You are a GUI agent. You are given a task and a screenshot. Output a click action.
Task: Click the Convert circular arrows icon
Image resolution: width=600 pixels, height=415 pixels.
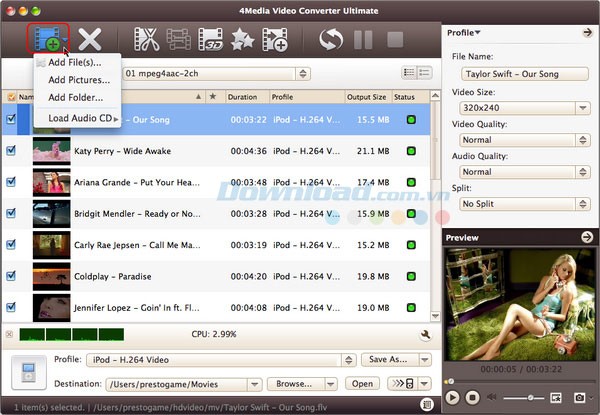(332, 40)
